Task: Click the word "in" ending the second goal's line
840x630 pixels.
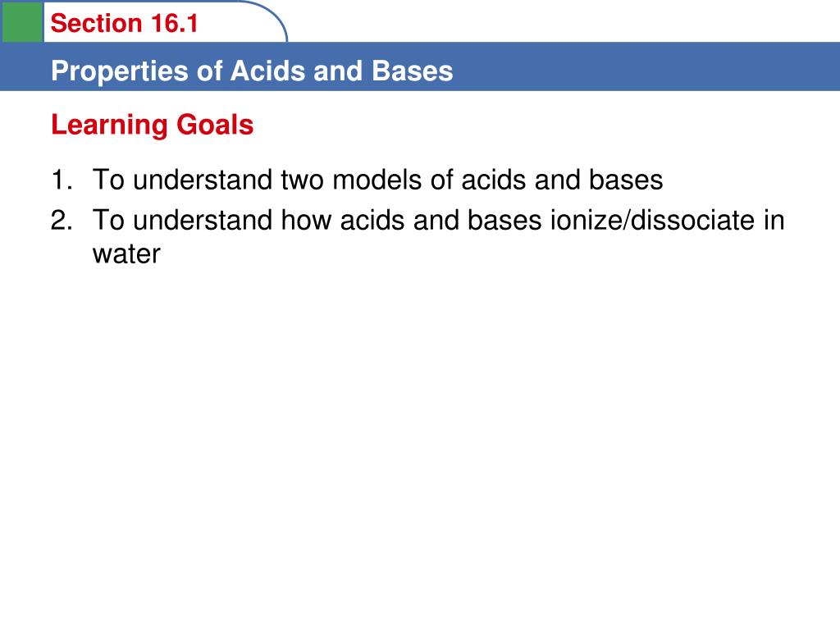Action: point(774,221)
